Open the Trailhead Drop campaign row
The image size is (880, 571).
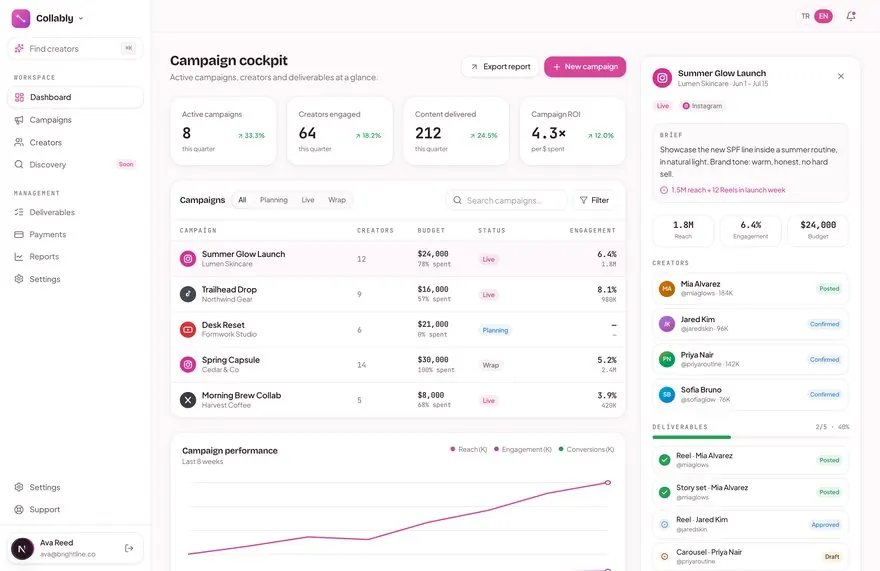(398, 294)
